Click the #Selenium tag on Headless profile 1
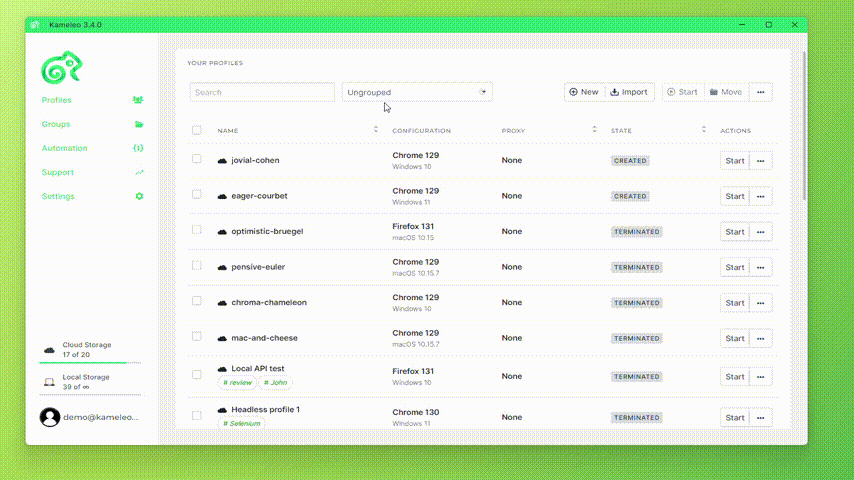This screenshot has height=480, width=854. click(x=242, y=423)
